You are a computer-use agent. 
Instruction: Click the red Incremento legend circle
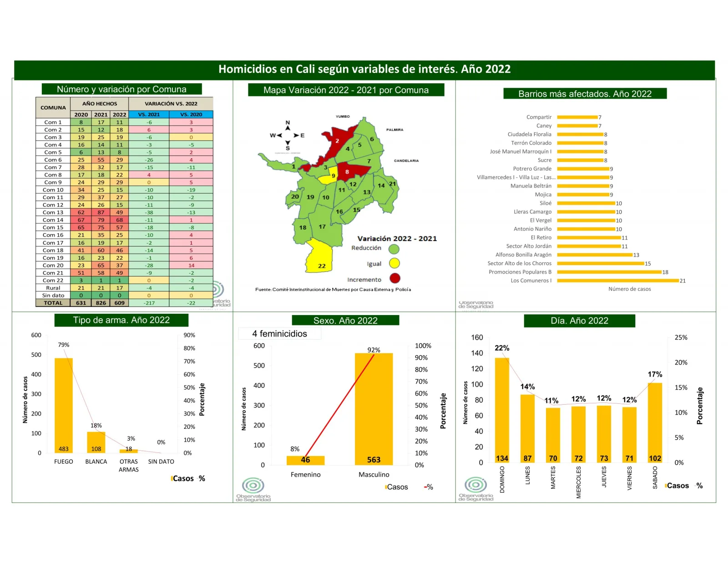pos(394,278)
